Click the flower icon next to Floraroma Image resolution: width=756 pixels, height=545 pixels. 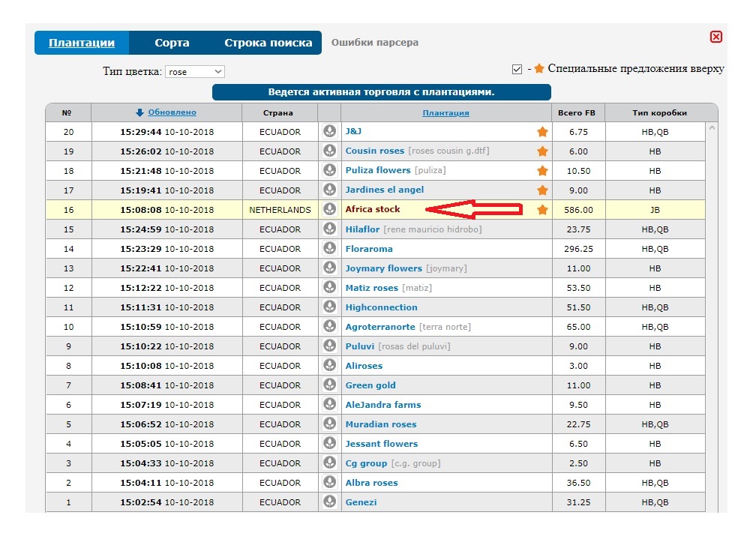[329, 248]
